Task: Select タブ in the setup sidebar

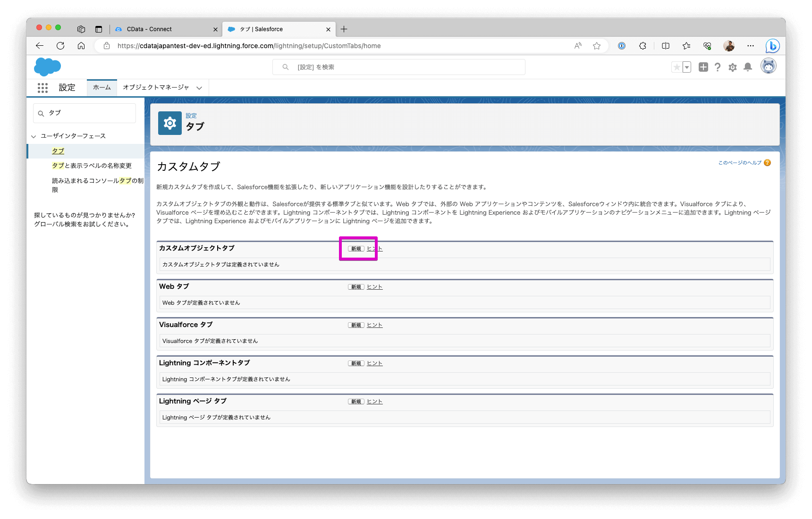Action: tap(58, 151)
